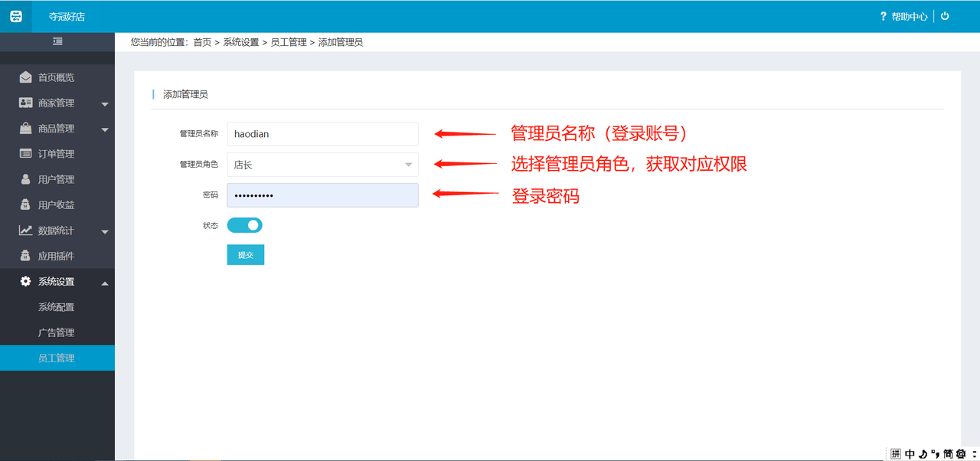Click into the 密码 password field
Image resolution: width=980 pixels, height=461 pixels.
[x=323, y=195]
